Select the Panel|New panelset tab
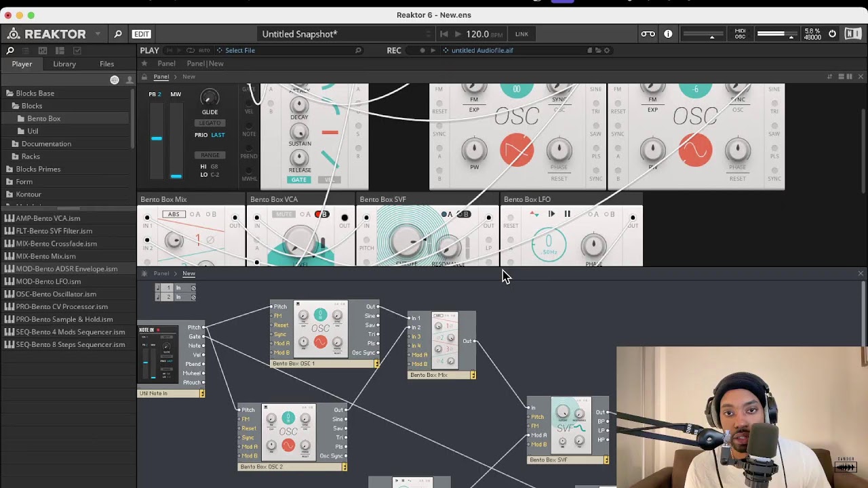Viewport: 868px width, 488px height. click(x=205, y=64)
